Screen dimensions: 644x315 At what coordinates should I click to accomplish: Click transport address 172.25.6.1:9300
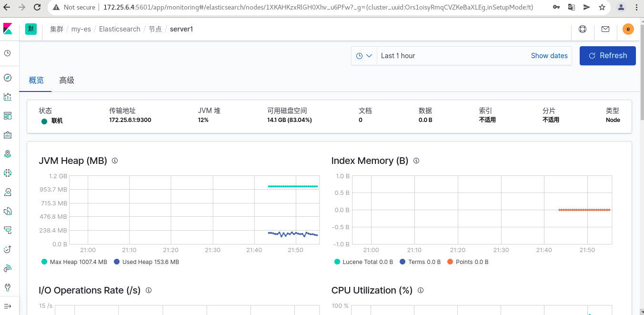tap(130, 120)
